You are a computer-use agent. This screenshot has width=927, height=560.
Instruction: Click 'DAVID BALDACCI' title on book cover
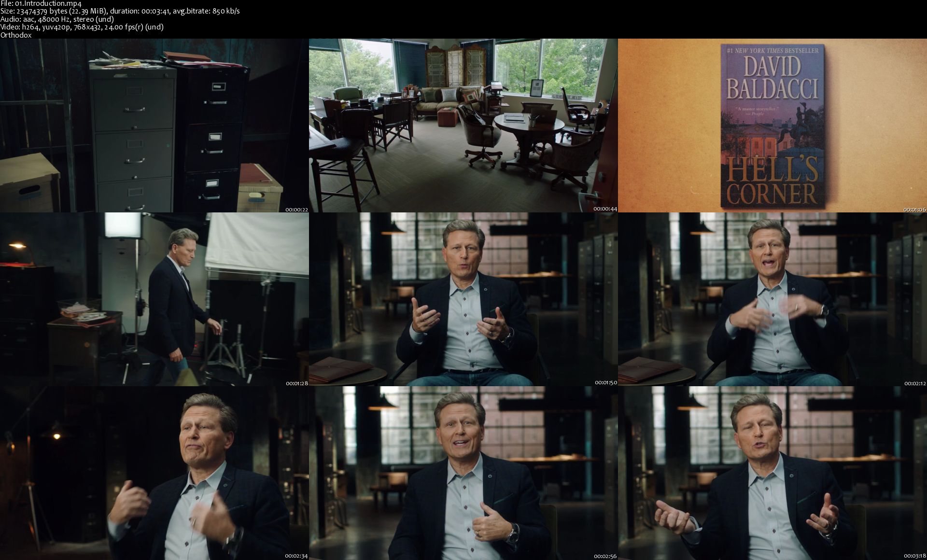772,78
